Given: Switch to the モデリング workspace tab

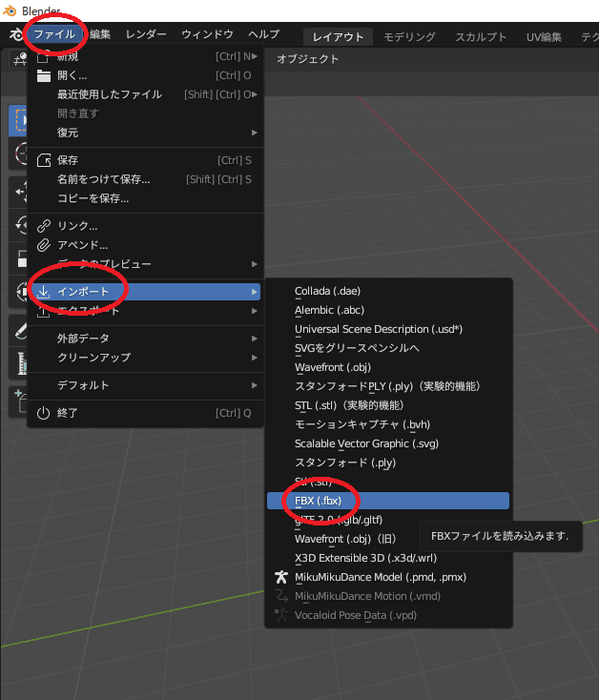Looking at the screenshot, I should pos(409,37).
